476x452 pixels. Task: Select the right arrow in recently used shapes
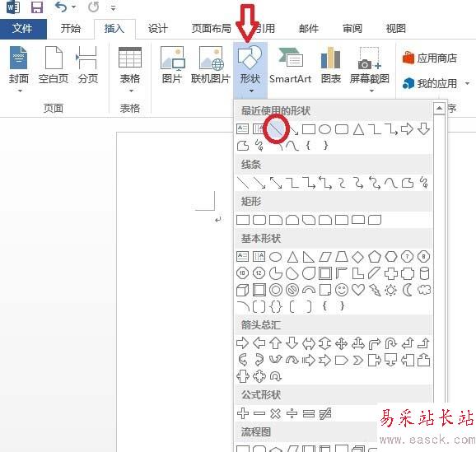tap(407, 129)
